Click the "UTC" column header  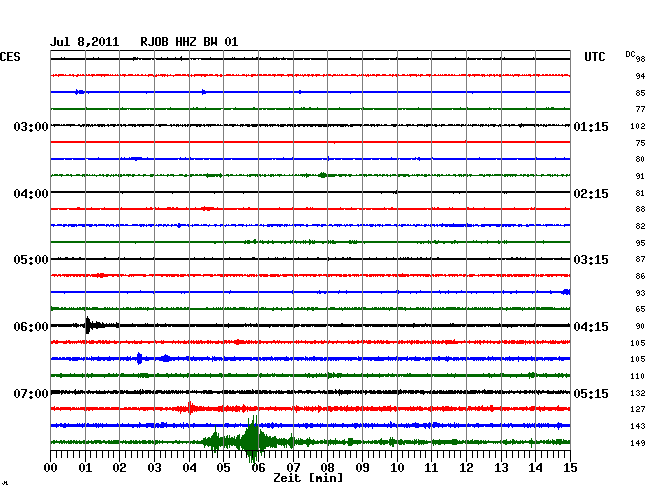594,57
